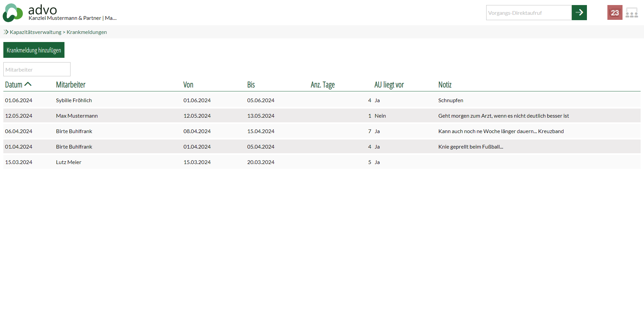Viewport: 644px width, 322px height.
Task: Click the Krankmeldungen breadcrumb link
Action: pyautogui.click(x=87, y=32)
